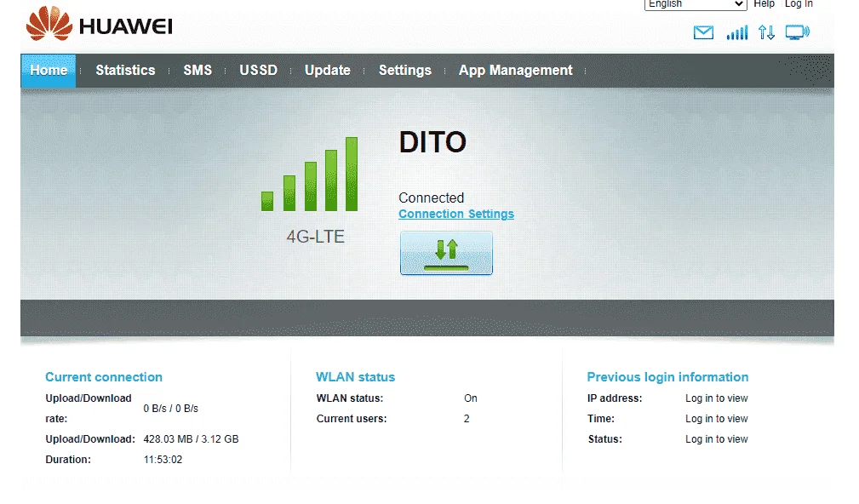Click the Huawei logo

click(99, 24)
